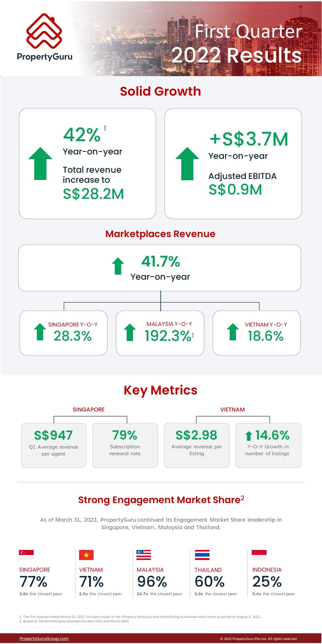Click the 79% renewal rate value

[125, 435]
